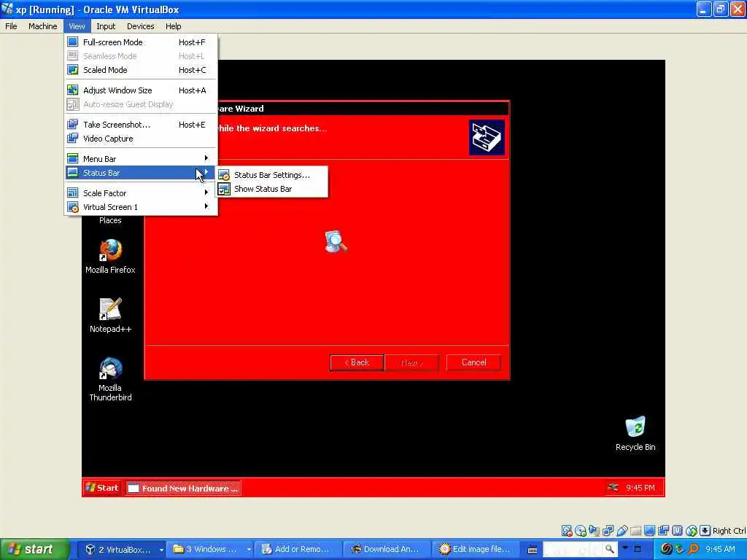Click the guest Start button
The image size is (747, 560).
tap(102, 488)
